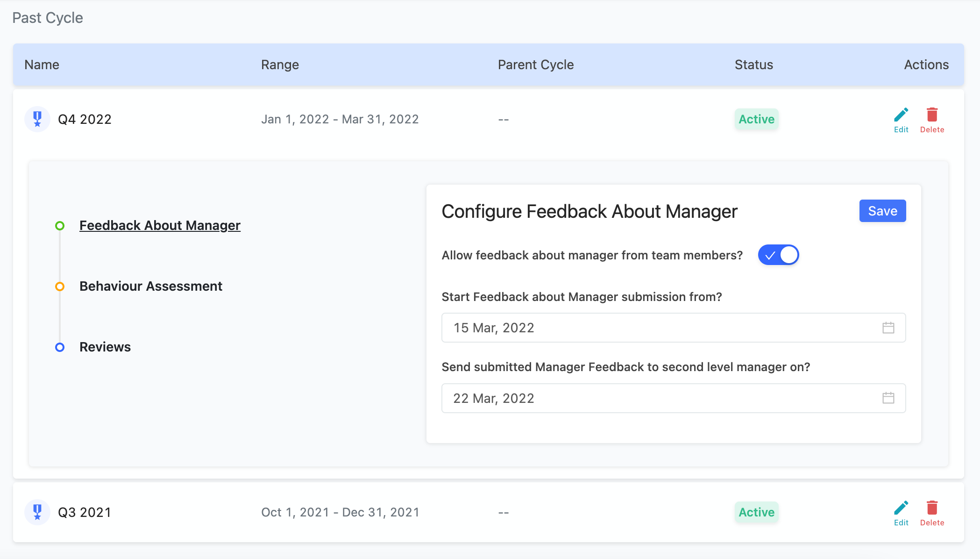Click the Status column header
Viewport: 980px width, 559px height.
tap(753, 64)
